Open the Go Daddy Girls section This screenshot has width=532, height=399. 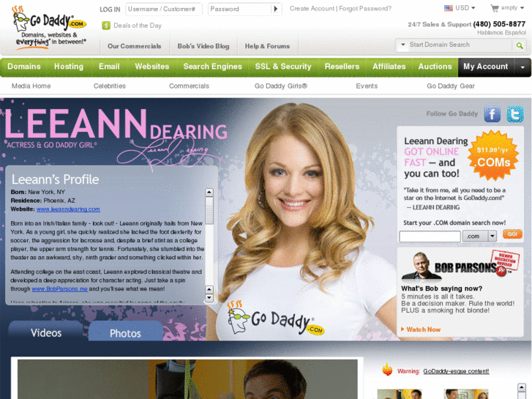click(x=281, y=86)
